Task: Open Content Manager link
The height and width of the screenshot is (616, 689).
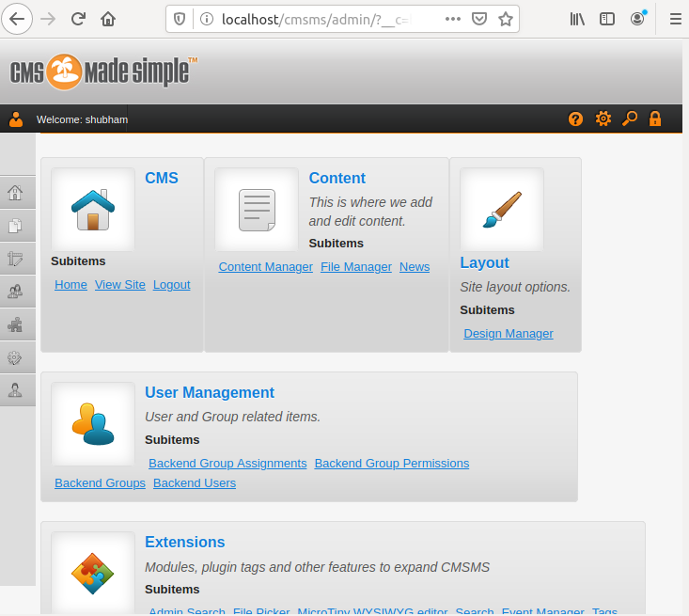Action: tap(265, 266)
